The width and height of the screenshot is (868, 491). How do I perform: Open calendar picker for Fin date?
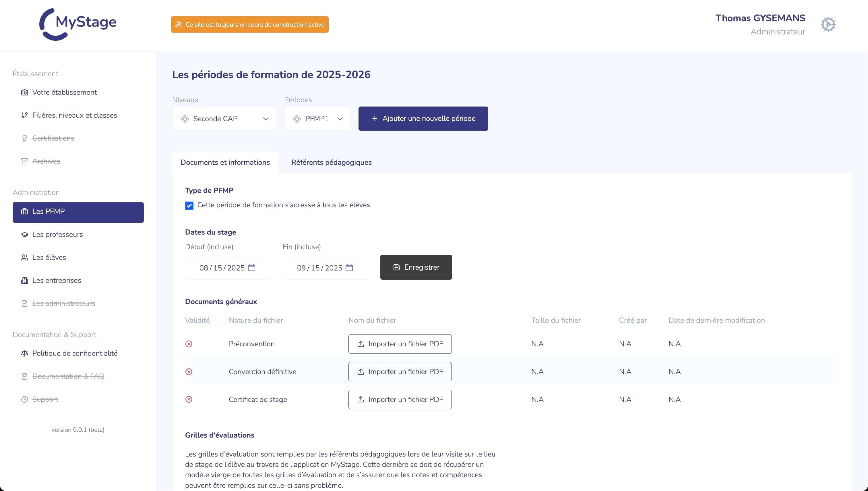click(349, 267)
